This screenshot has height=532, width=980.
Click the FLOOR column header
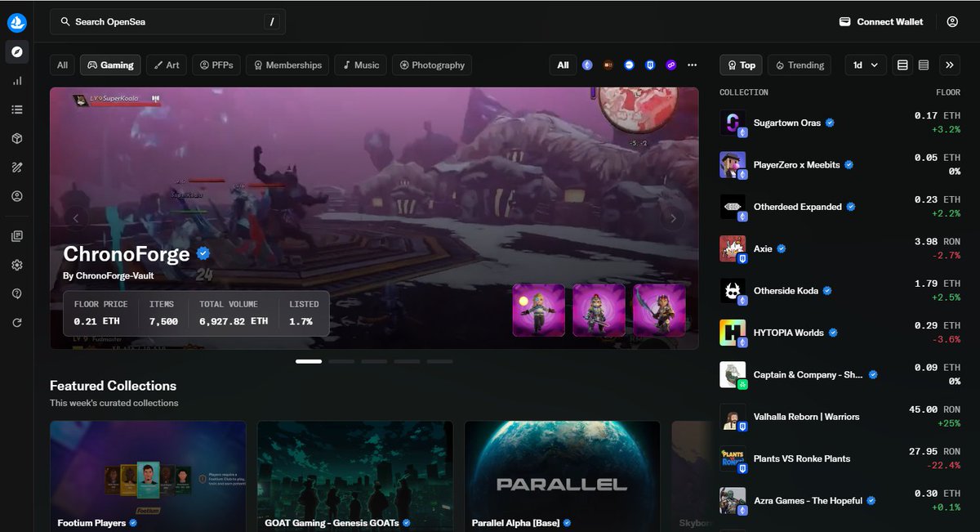pyautogui.click(x=947, y=92)
